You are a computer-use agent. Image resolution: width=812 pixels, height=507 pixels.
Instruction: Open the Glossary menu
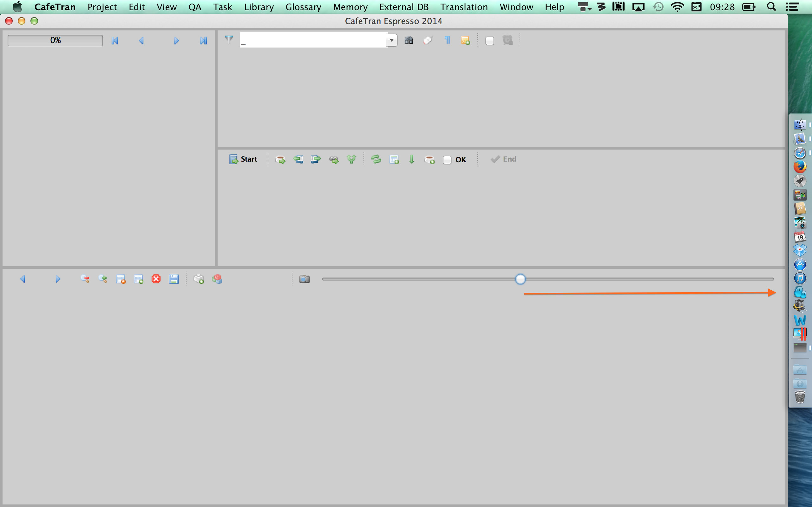tap(303, 7)
